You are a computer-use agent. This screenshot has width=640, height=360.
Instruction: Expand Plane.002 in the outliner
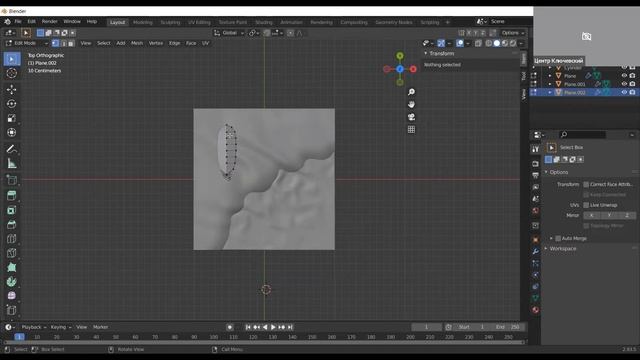(x=550, y=93)
